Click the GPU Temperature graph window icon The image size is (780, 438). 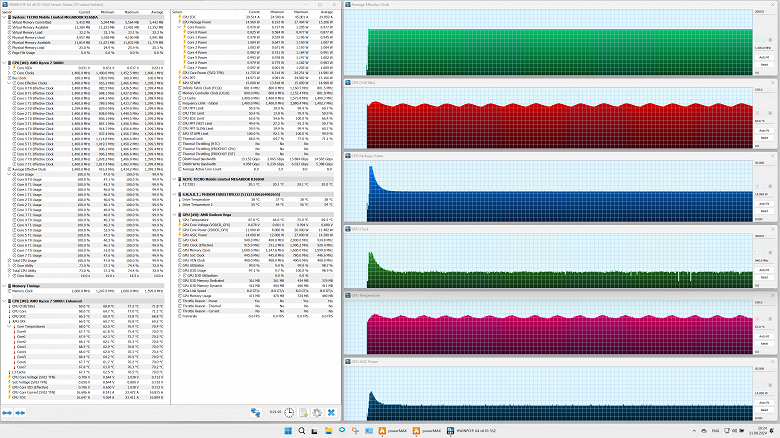click(x=346, y=296)
